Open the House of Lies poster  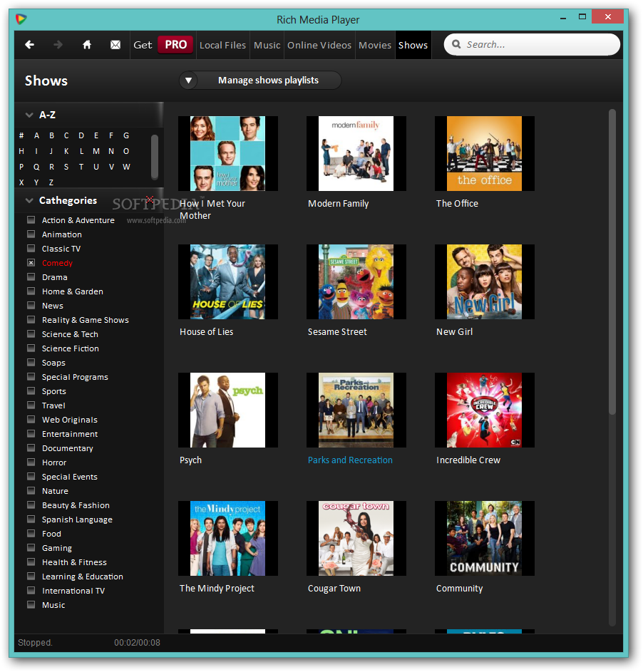click(227, 281)
